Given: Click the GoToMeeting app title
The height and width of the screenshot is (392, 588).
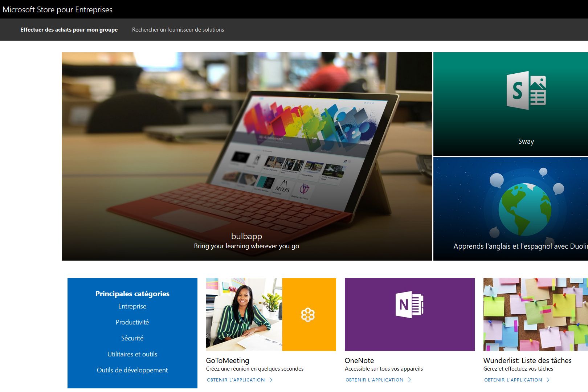Looking at the screenshot, I should click(228, 360).
